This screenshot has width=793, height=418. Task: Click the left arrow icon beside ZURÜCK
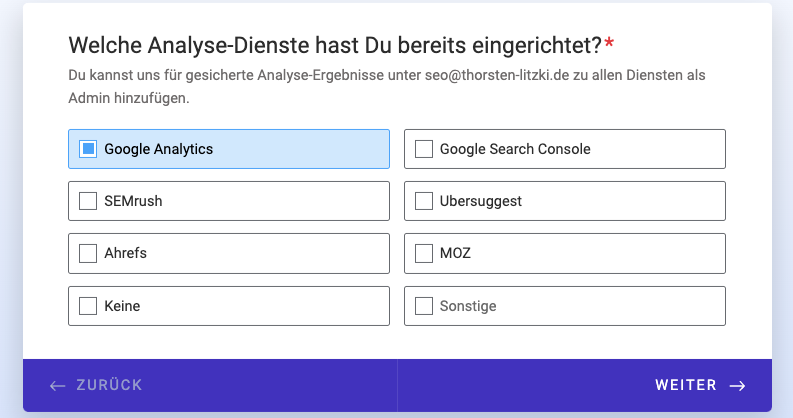click(x=58, y=386)
